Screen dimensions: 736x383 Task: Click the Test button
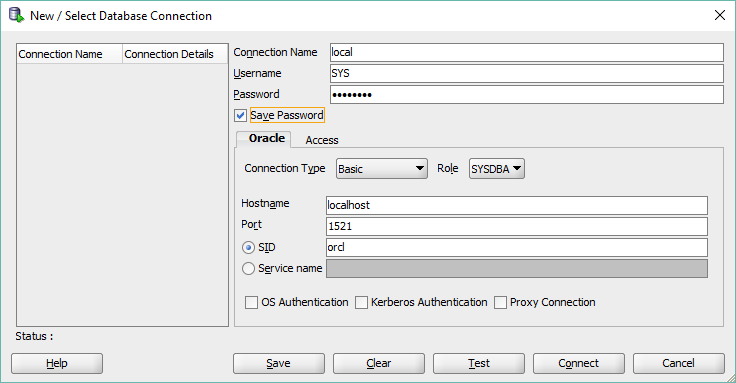[479, 363]
